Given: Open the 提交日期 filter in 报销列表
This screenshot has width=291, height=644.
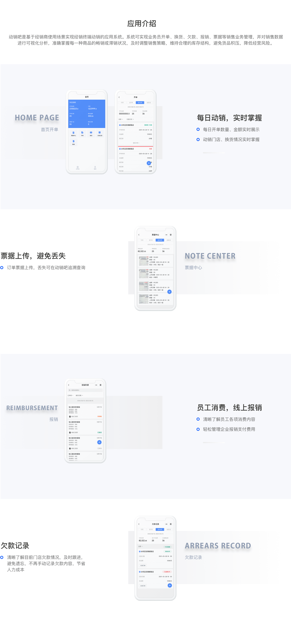Looking at the screenshot, I should (79, 395).
